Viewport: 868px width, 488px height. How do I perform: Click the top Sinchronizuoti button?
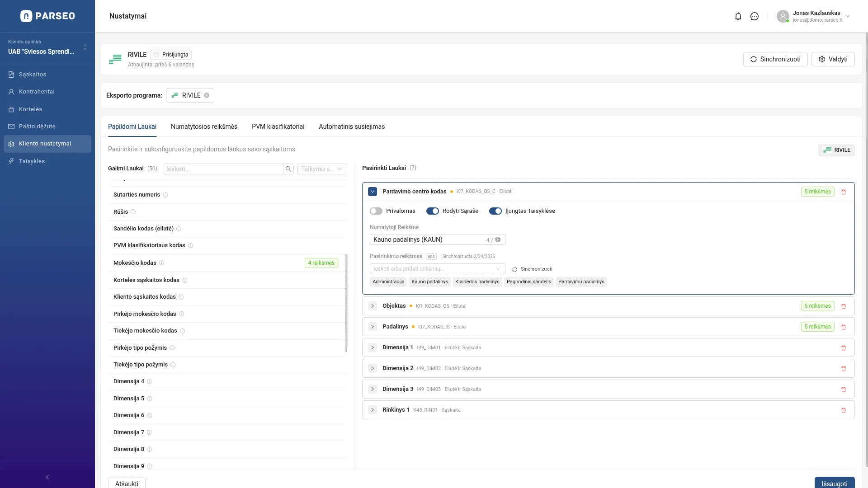[775, 59]
